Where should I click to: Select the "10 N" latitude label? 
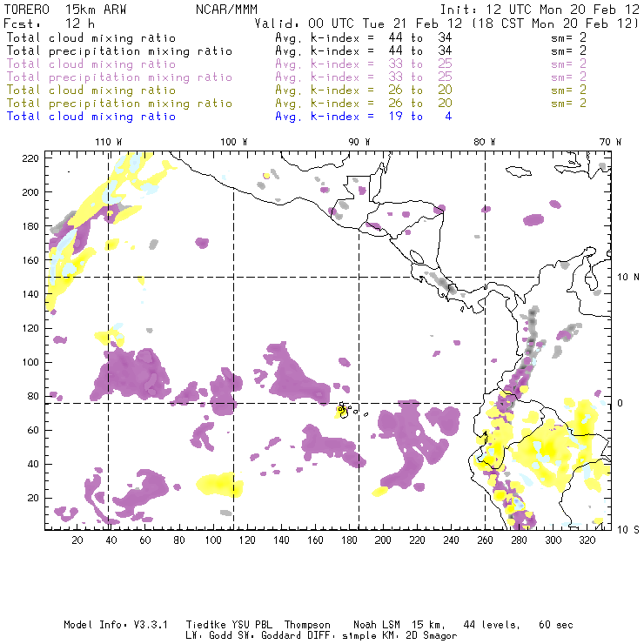[628, 278]
